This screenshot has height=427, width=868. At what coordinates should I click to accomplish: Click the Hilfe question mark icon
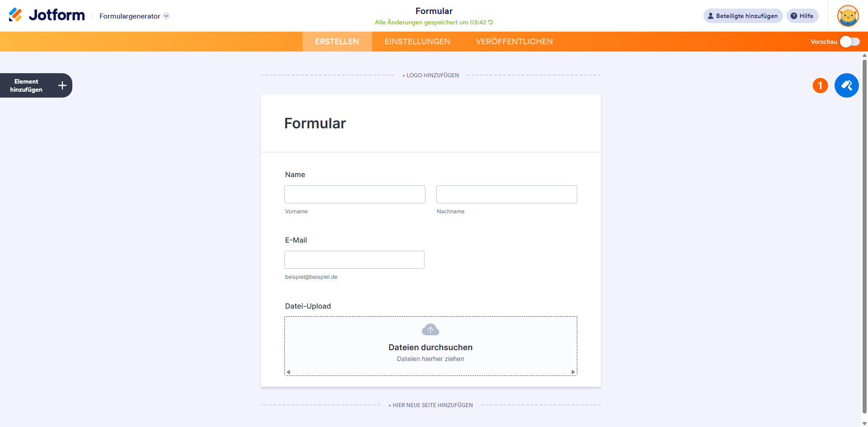[794, 16]
